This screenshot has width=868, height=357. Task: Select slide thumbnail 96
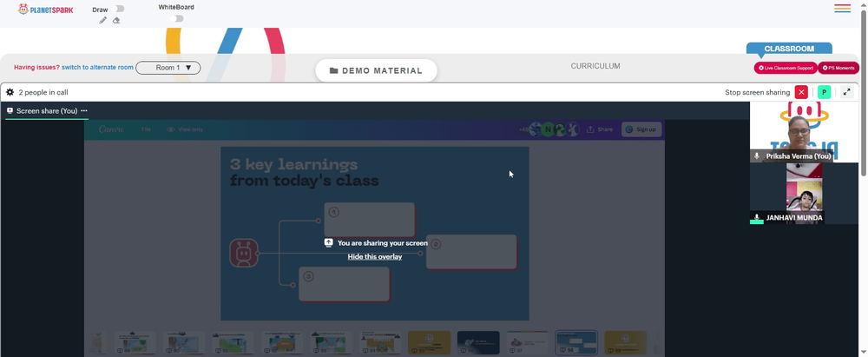click(478, 343)
